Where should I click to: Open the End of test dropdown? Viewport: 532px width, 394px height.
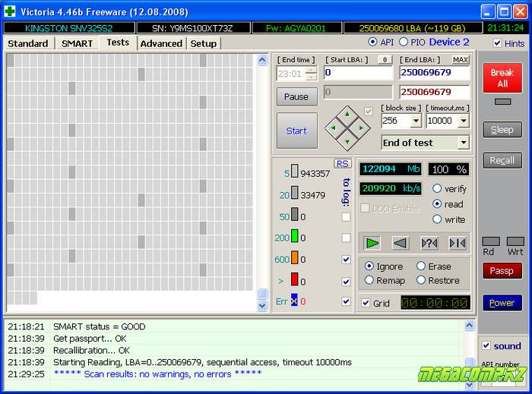click(x=464, y=143)
